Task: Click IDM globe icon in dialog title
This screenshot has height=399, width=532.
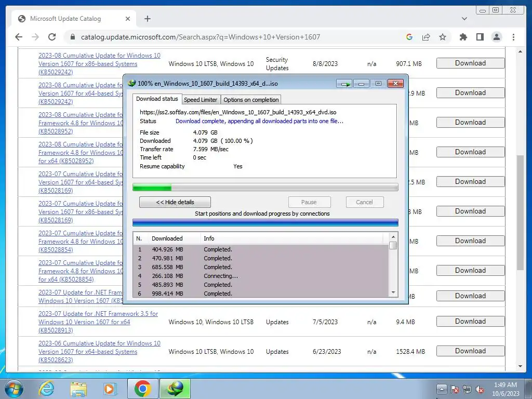Action: 131,83
